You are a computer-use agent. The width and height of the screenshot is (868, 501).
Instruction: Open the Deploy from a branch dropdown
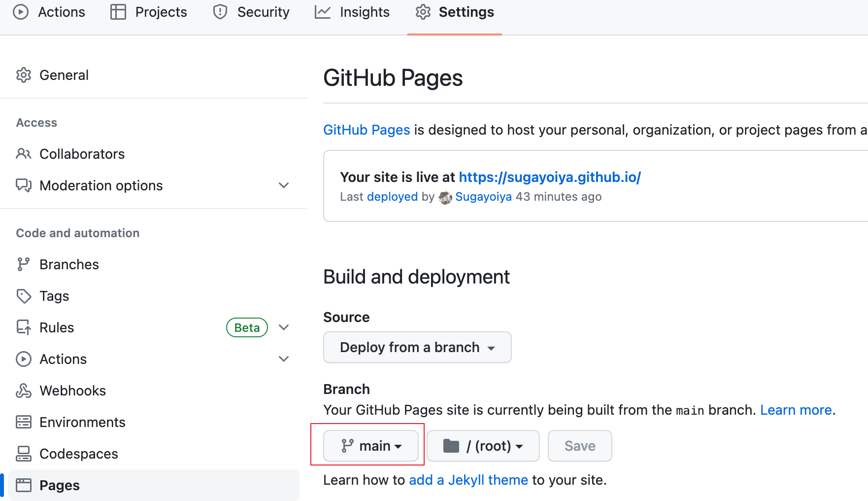(417, 347)
